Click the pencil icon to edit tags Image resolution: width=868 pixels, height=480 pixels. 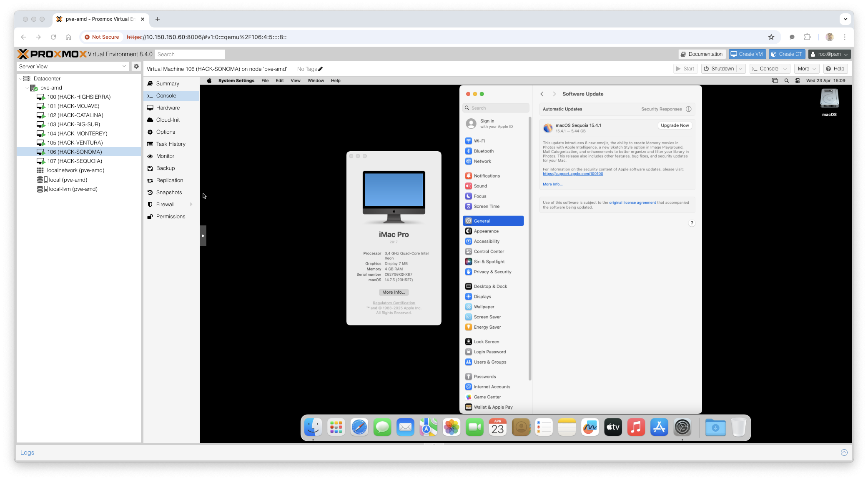click(x=320, y=69)
